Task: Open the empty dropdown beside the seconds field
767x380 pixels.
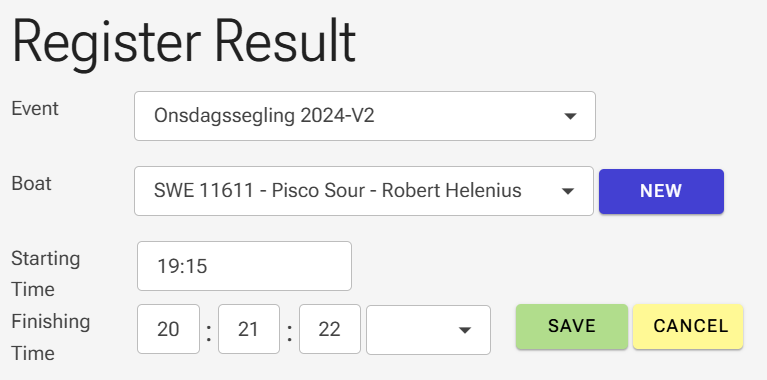Action: pyautogui.click(x=428, y=330)
